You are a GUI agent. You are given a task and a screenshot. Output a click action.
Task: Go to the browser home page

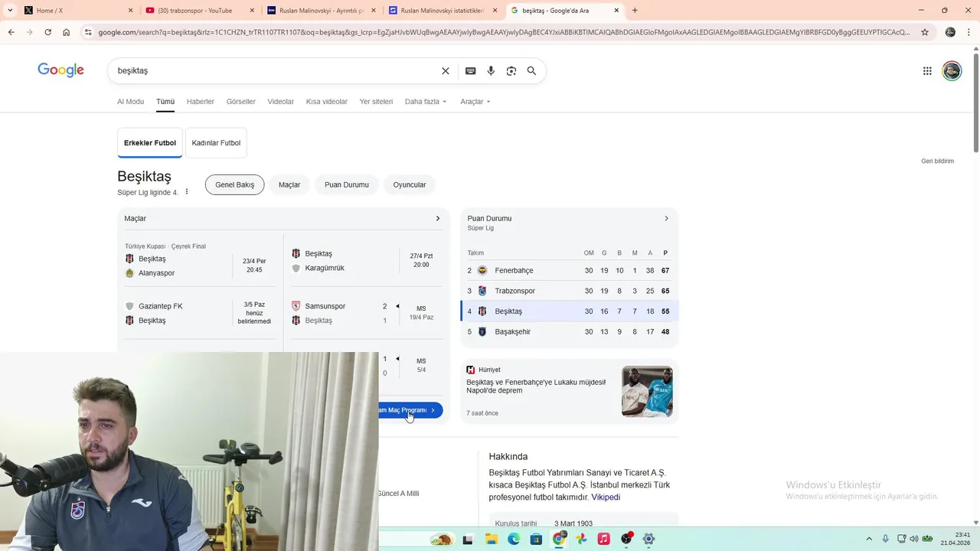[67, 32]
